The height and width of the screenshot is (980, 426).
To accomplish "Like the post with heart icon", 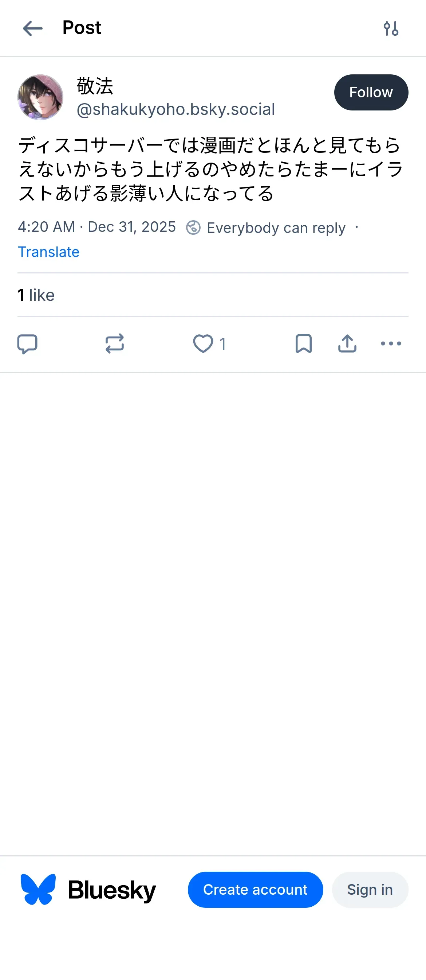I will 203,344.
